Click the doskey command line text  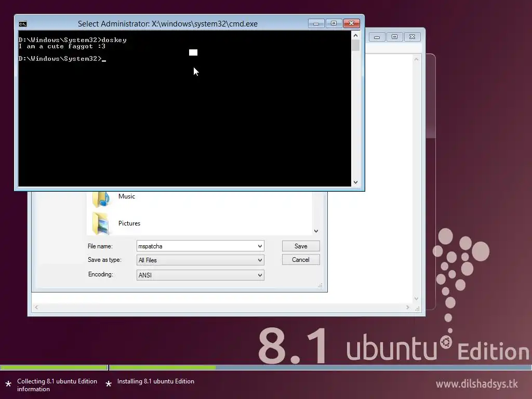click(73, 40)
